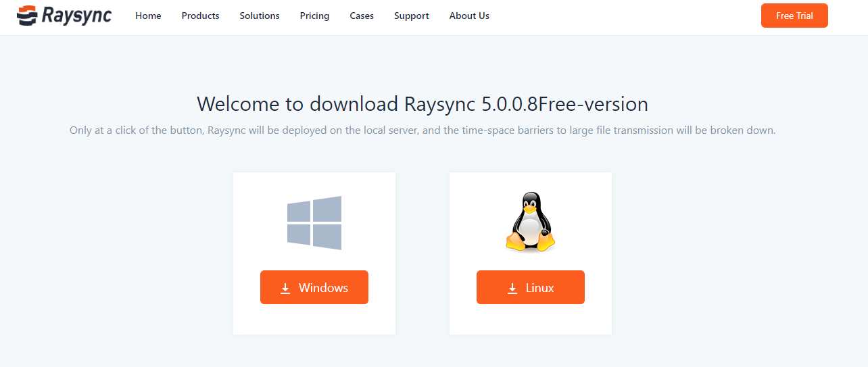
Task: Start a Free Trial
Action: pos(794,16)
